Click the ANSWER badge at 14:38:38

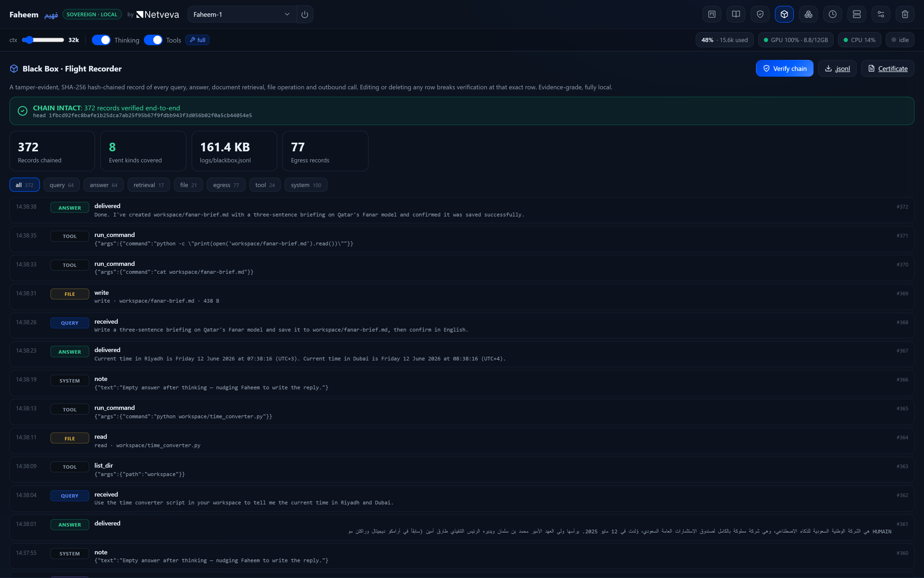pyautogui.click(x=70, y=208)
